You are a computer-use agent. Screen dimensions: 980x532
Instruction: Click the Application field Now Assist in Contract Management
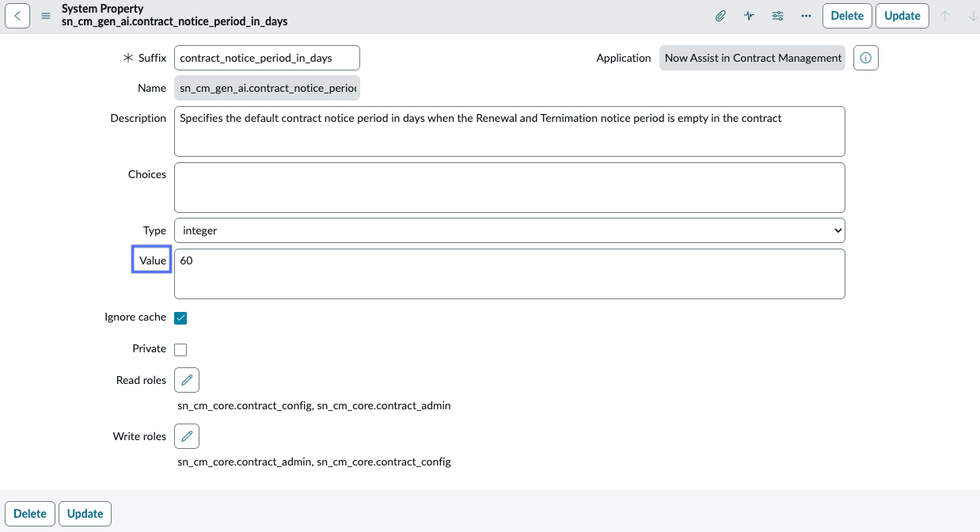pos(752,58)
